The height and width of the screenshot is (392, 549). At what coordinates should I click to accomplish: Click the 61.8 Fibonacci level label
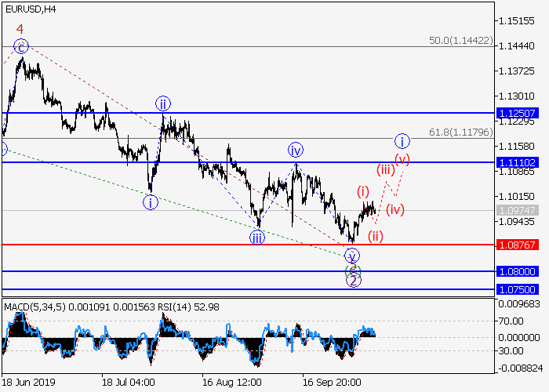click(x=465, y=132)
